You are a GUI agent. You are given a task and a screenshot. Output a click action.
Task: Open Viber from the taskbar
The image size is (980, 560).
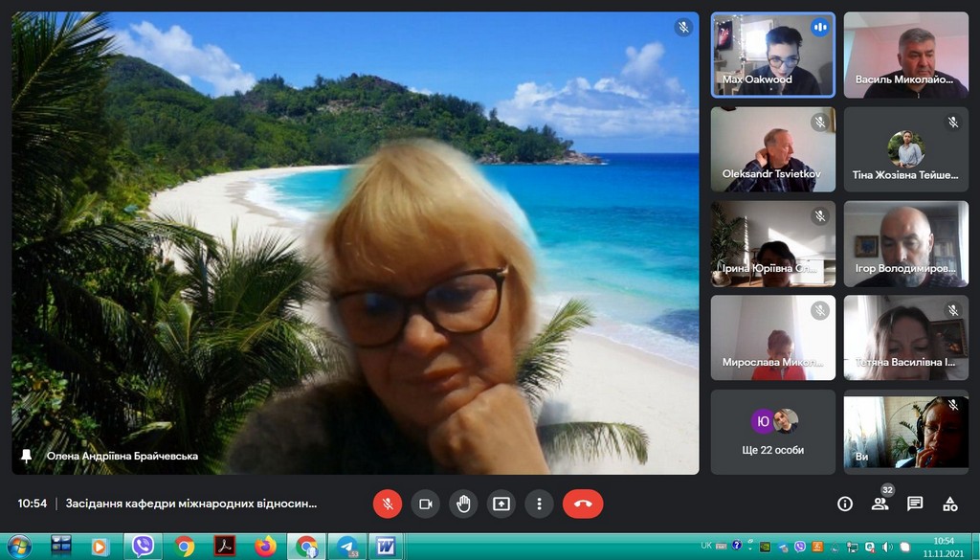tap(143, 547)
